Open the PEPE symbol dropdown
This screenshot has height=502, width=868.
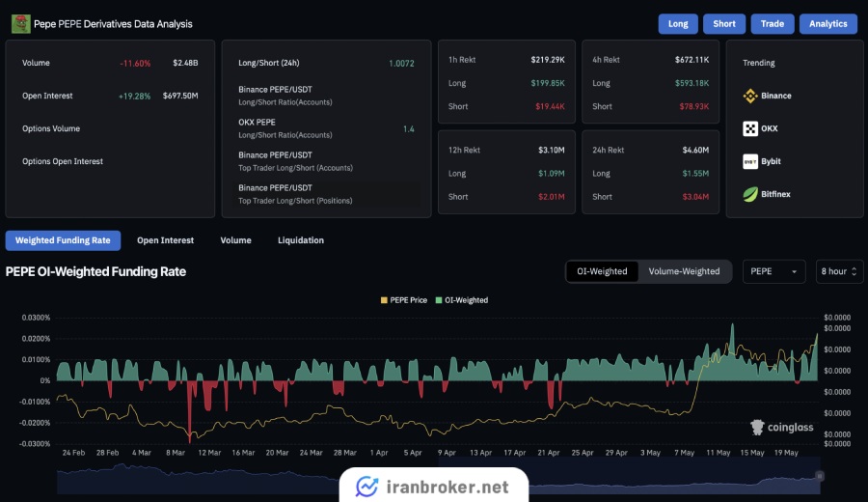coord(773,271)
